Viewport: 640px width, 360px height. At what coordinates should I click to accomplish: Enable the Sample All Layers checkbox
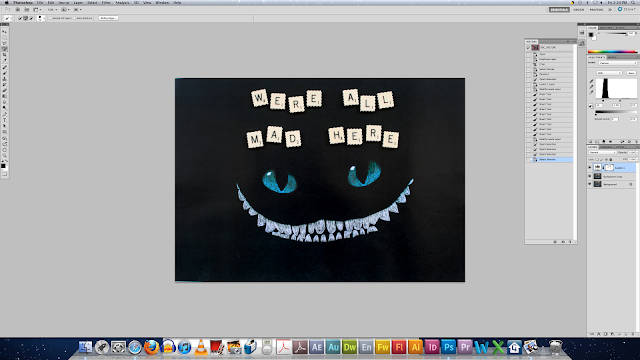[x=51, y=18]
